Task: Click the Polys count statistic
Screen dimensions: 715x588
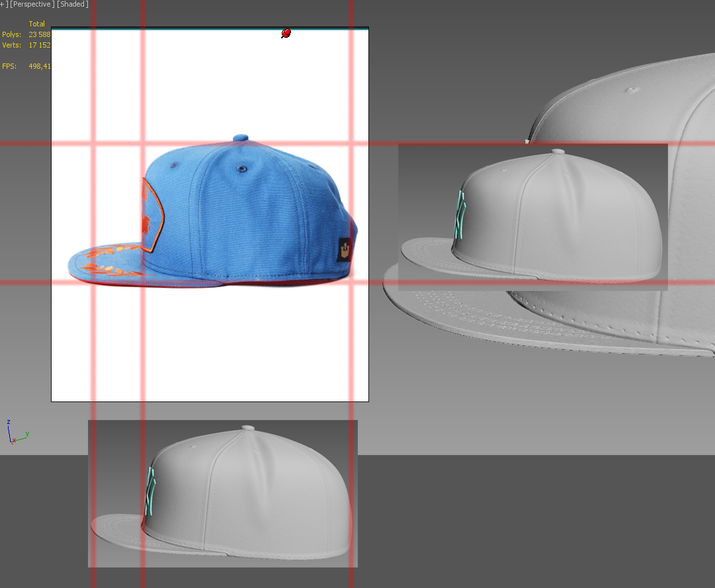Action: 39,34
